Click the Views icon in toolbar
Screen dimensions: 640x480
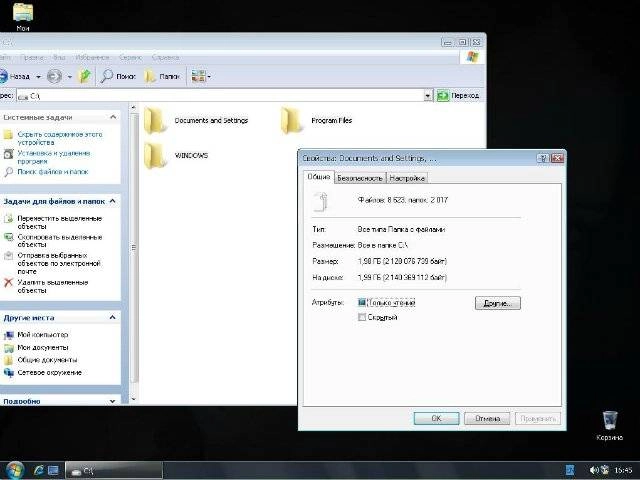tap(198, 76)
